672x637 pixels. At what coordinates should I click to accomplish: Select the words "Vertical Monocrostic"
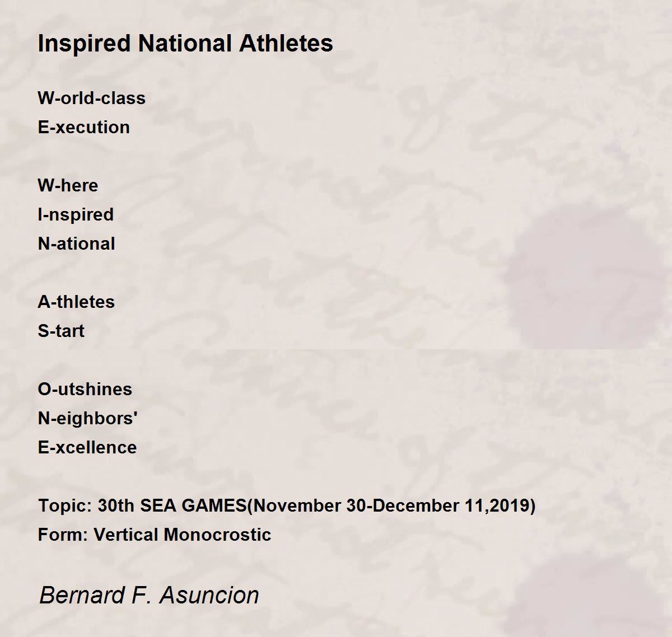(183, 535)
